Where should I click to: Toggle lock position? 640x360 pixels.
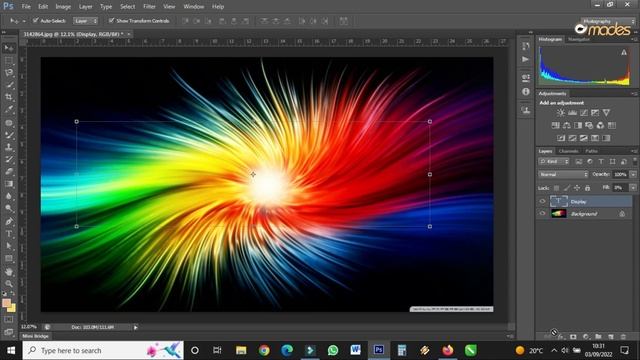click(577, 188)
